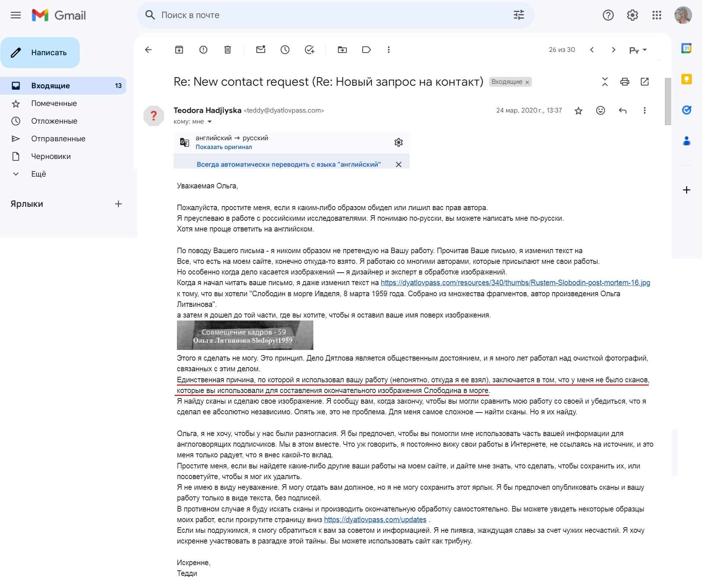The image size is (712, 588).
Task: Move email to a folder
Action: (x=342, y=50)
